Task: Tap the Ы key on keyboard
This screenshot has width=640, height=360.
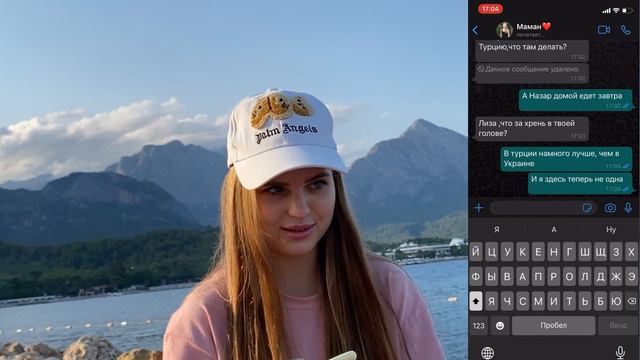Action: click(x=491, y=277)
